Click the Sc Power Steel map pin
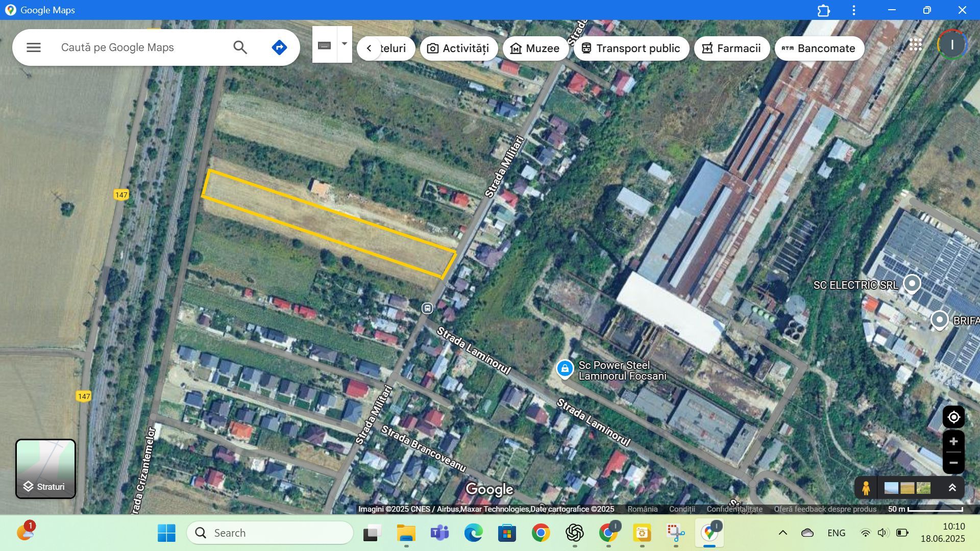The height and width of the screenshot is (551, 980). 565,369
